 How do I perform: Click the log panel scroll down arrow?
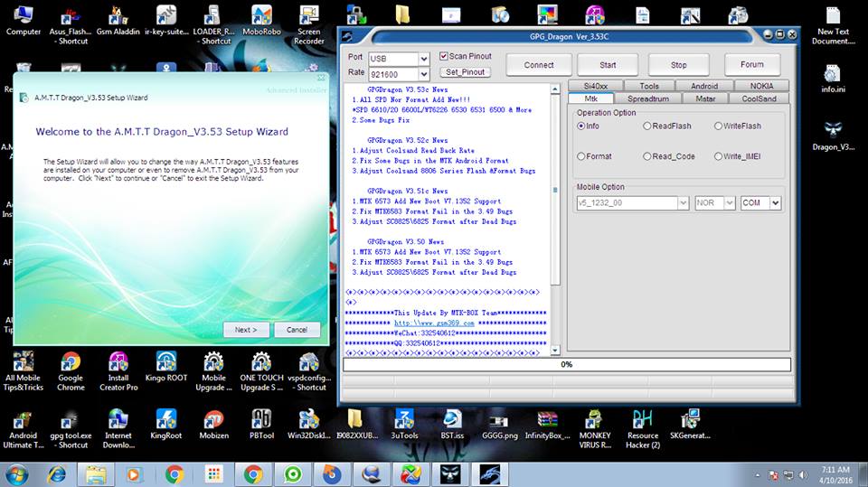click(x=554, y=351)
